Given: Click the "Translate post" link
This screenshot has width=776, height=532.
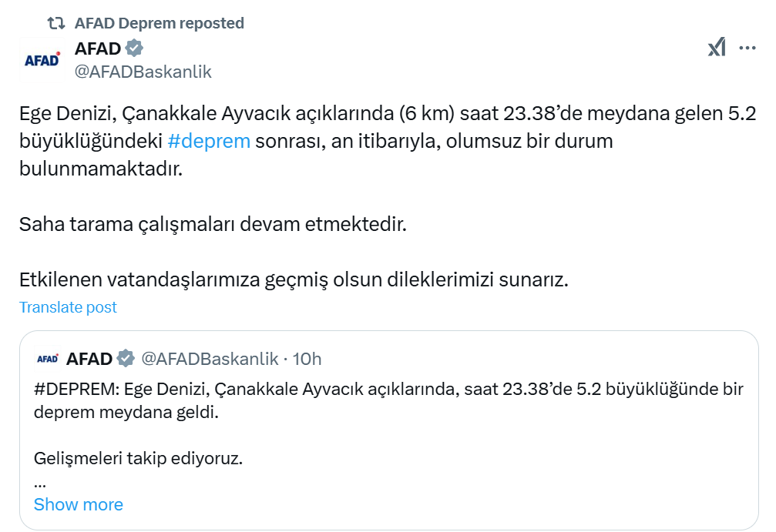Looking at the screenshot, I should pyautogui.click(x=68, y=307).
